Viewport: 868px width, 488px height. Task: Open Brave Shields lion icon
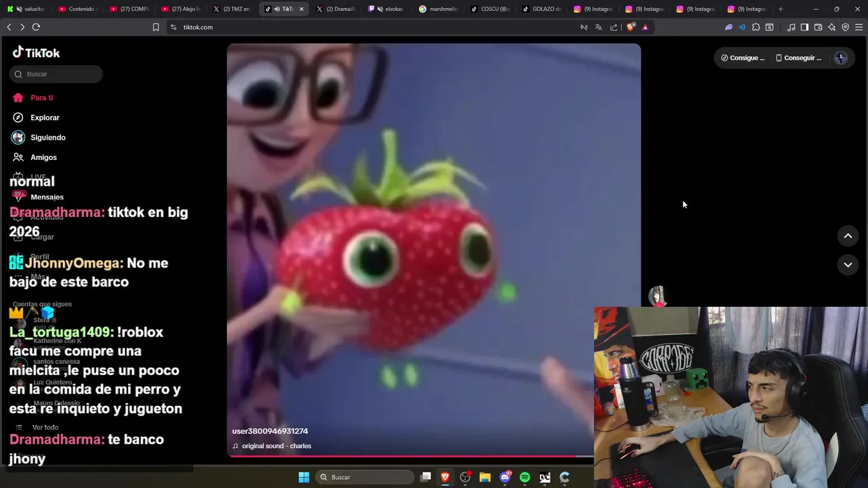631,27
